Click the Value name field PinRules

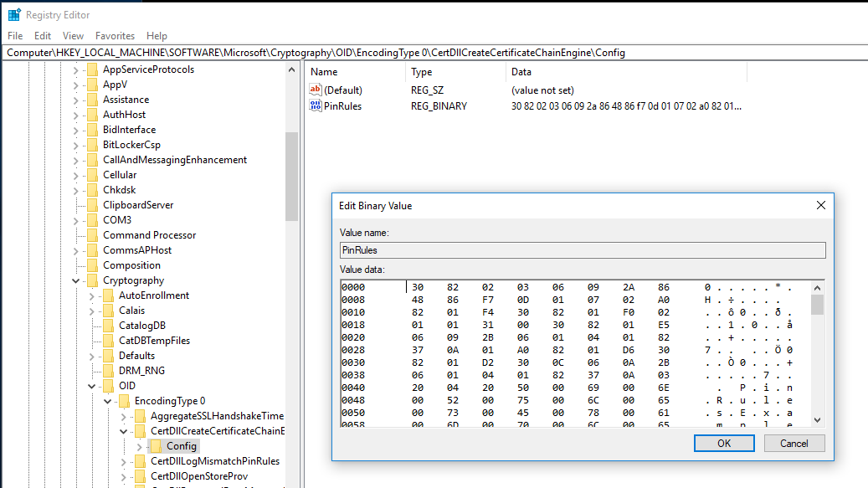582,250
